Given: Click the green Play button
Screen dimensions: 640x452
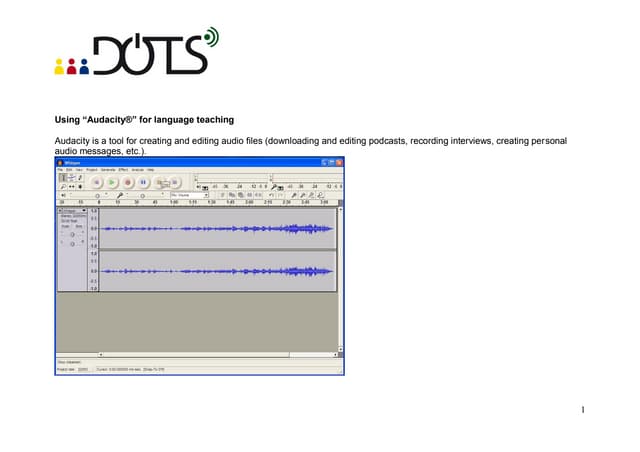Looking at the screenshot, I should click(x=112, y=182).
